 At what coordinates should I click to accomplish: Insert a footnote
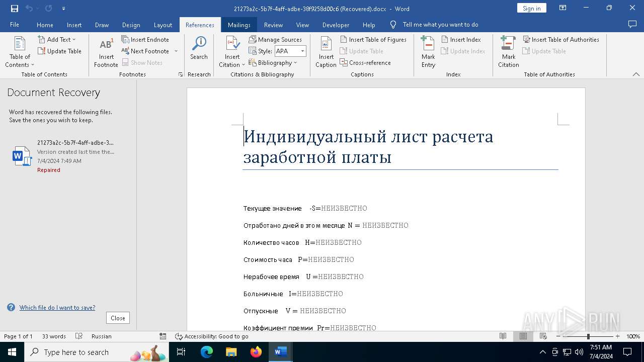[x=106, y=52]
